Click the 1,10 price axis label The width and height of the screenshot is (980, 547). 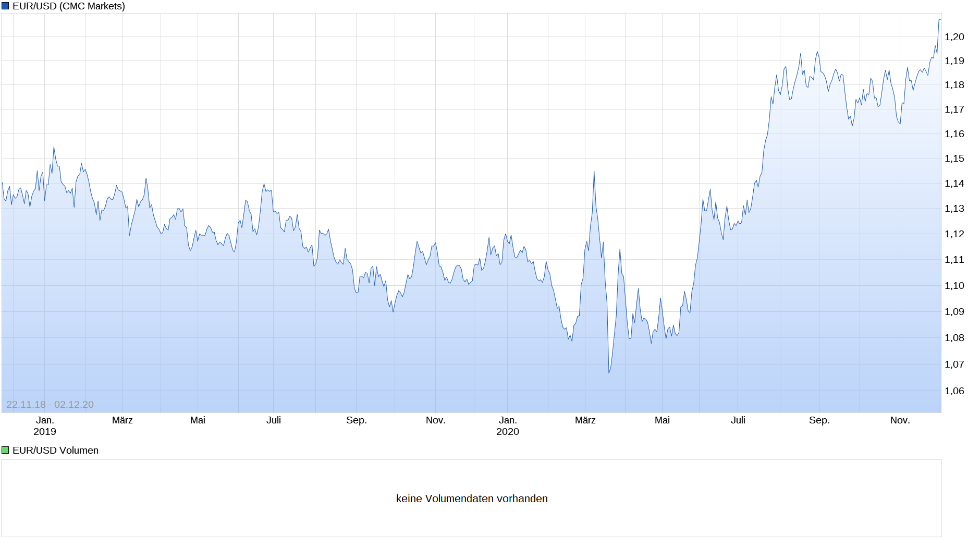(954, 286)
